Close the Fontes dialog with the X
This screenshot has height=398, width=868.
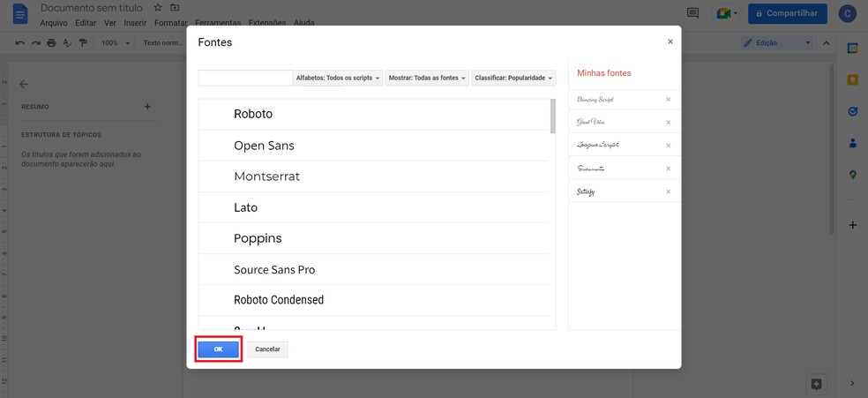click(x=670, y=41)
